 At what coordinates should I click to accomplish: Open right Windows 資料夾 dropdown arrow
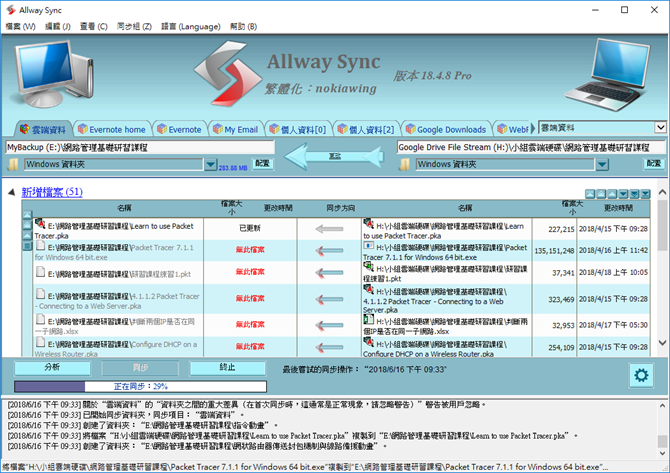coord(602,165)
